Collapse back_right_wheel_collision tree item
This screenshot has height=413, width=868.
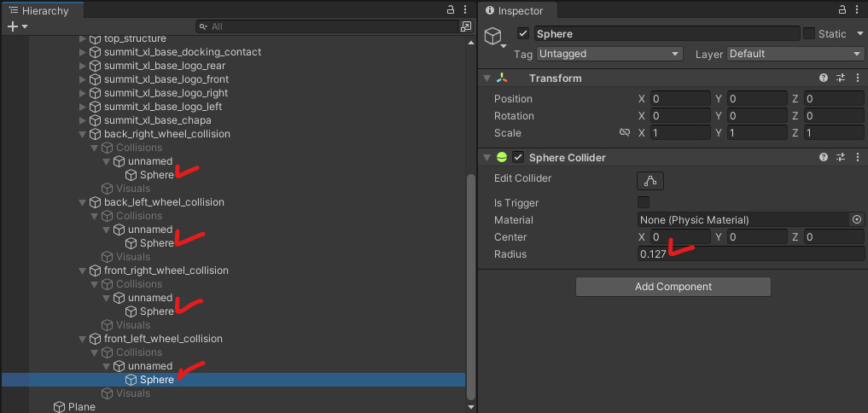83,134
